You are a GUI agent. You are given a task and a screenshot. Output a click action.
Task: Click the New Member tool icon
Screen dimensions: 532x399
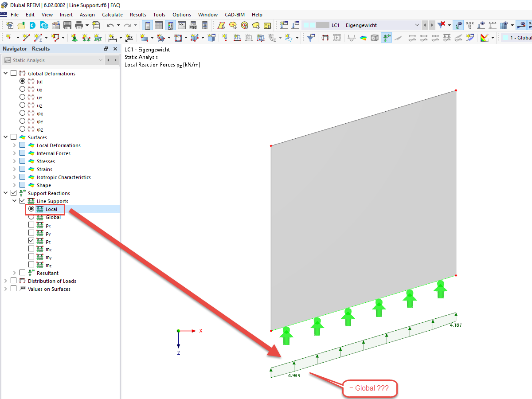tap(38, 38)
